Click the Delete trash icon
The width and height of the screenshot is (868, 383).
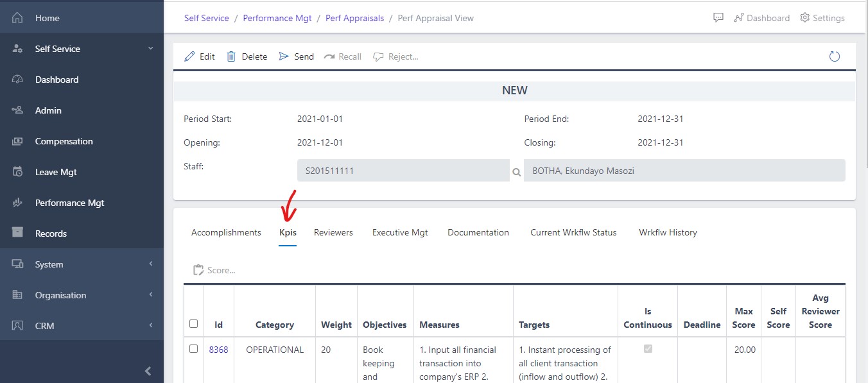tap(231, 56)
